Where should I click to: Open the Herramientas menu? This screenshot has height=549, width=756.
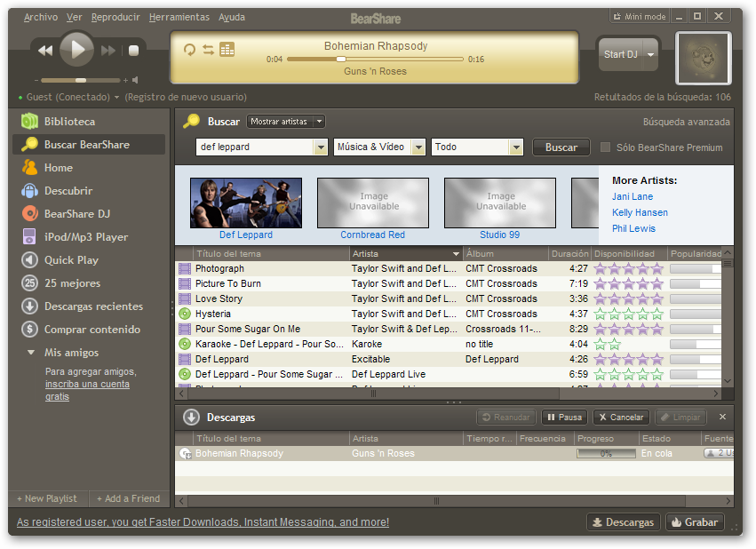pos(179,17)
